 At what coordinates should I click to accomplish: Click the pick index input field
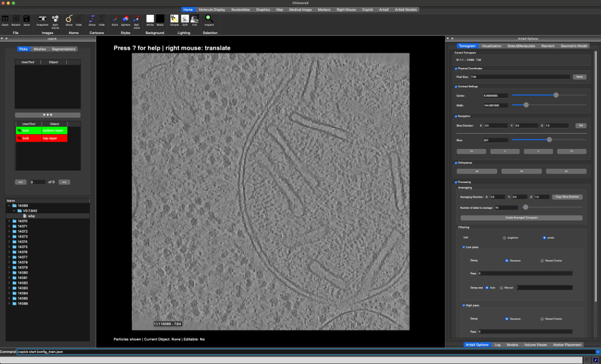pos(38,182)
